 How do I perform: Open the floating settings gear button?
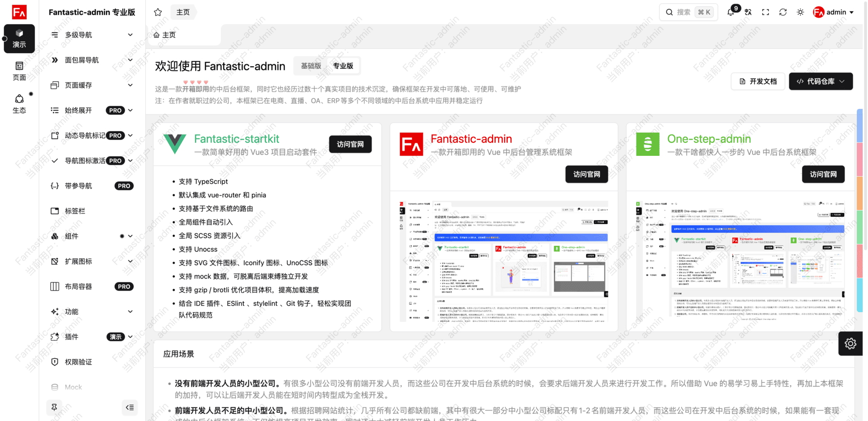tap(850, 344)
